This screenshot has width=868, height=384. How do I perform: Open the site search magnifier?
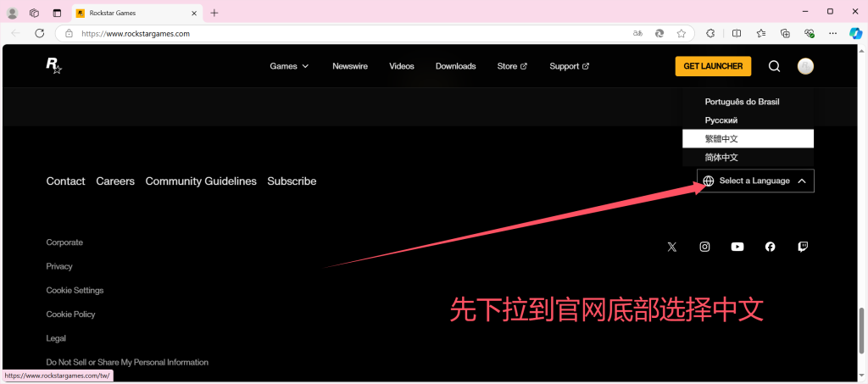pos(775,66)
